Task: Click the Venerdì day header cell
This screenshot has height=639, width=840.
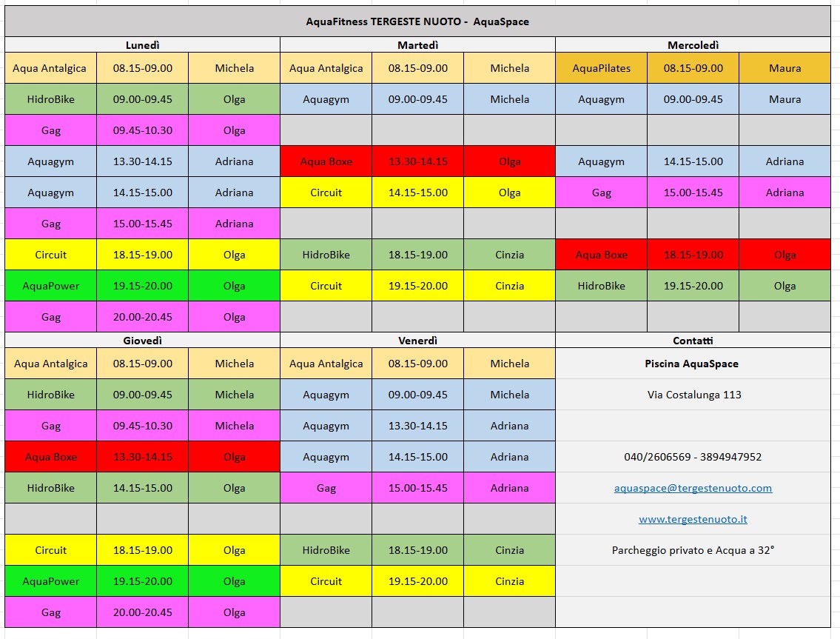Action: click(x=417, y=341)
